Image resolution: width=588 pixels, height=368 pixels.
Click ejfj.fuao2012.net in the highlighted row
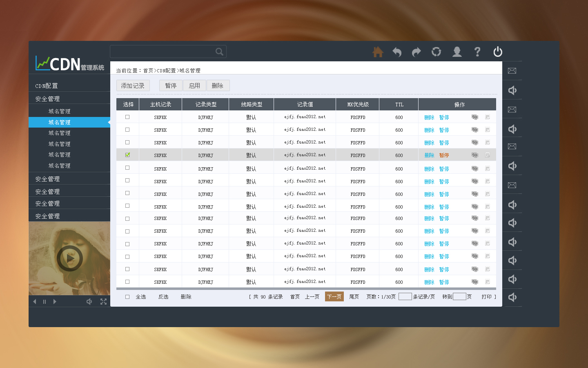pos(305,155)
